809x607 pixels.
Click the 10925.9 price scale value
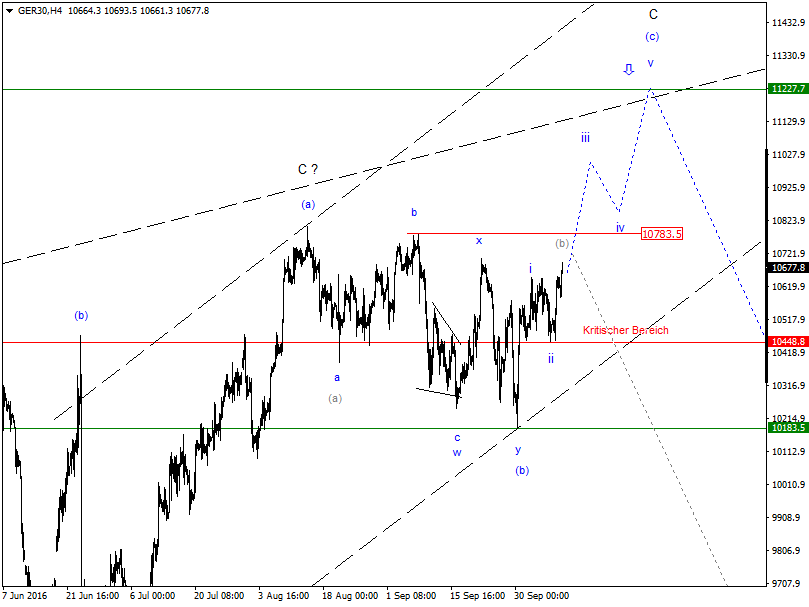pos(788,187)
